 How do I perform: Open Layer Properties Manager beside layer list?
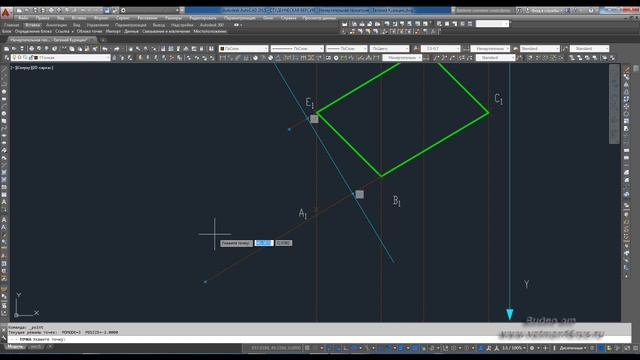click(6, 58)
